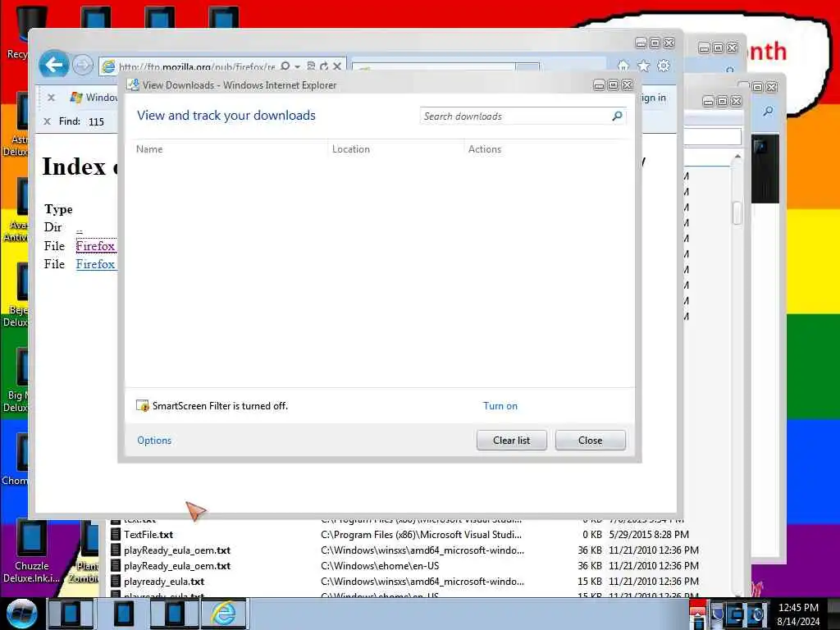Click the greyed Forward arrow button

tap(83, 66)
